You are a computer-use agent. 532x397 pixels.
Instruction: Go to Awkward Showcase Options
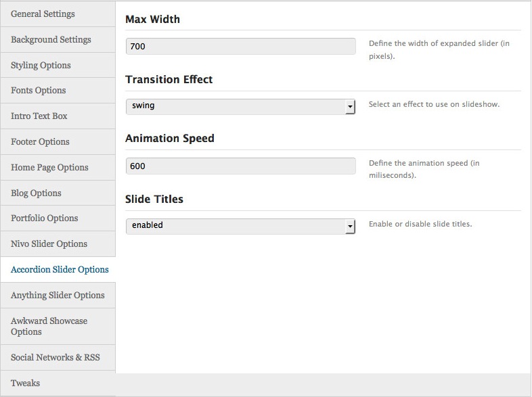coord(49,326)
